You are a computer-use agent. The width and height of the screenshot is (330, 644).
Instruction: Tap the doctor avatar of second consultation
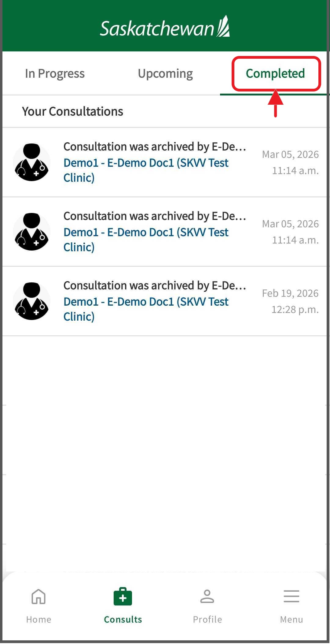pos(32,232)
